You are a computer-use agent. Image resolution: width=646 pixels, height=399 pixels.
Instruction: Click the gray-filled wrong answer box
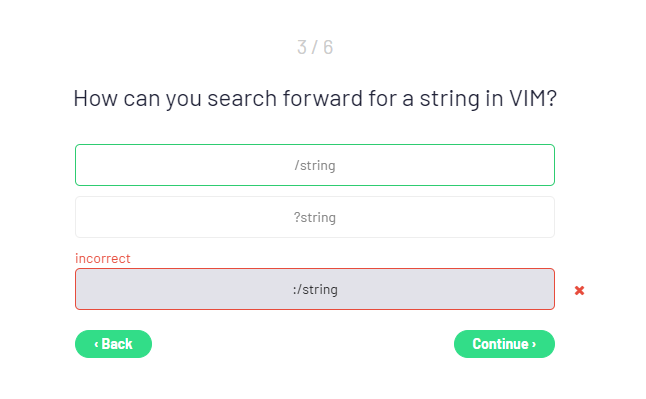point(315,289)
